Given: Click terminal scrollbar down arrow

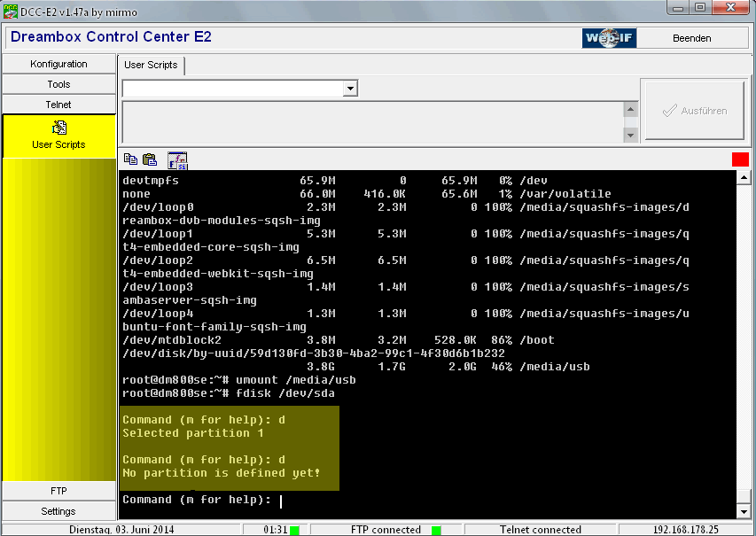Looking at the screenshot, I should click(x=744, y=512).
